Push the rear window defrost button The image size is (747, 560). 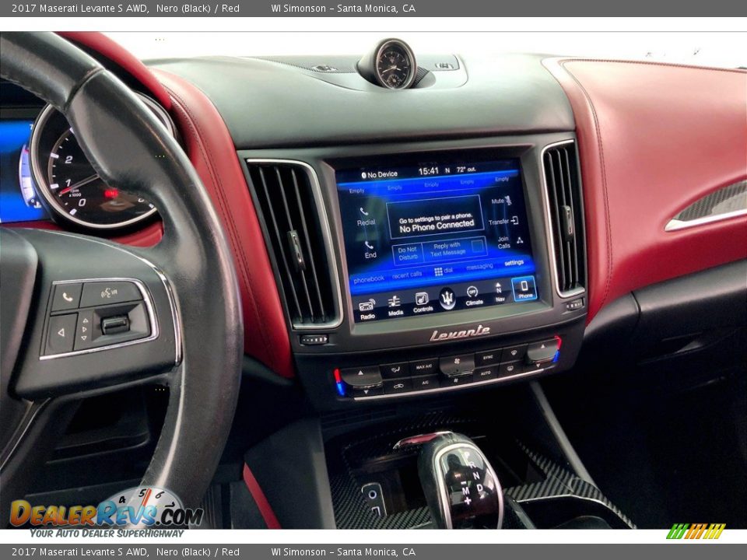coord(510,368)
